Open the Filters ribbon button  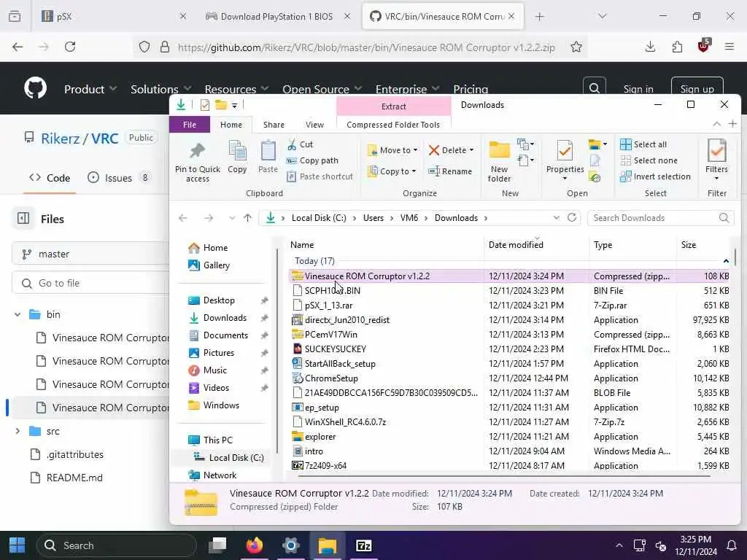tap(716, 160)
